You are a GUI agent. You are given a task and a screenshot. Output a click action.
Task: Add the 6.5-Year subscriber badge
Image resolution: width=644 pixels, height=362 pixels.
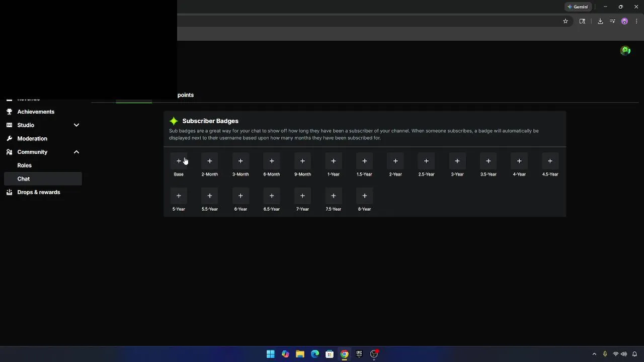pos(272,196)
